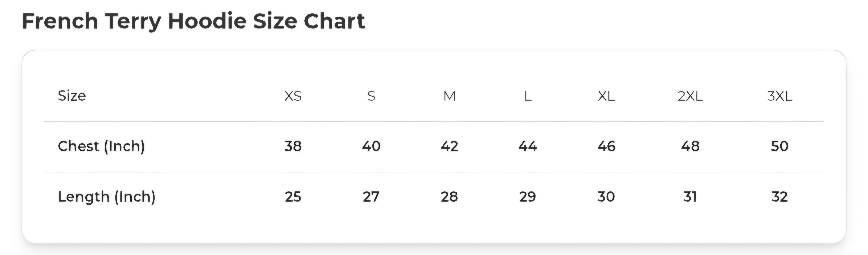Click the XL size column header
Screen dimensions: 868x255
click(606, 97)
